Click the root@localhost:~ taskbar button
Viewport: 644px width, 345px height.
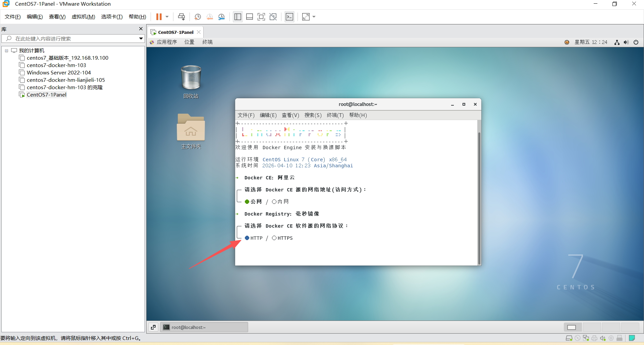[204, 327]
